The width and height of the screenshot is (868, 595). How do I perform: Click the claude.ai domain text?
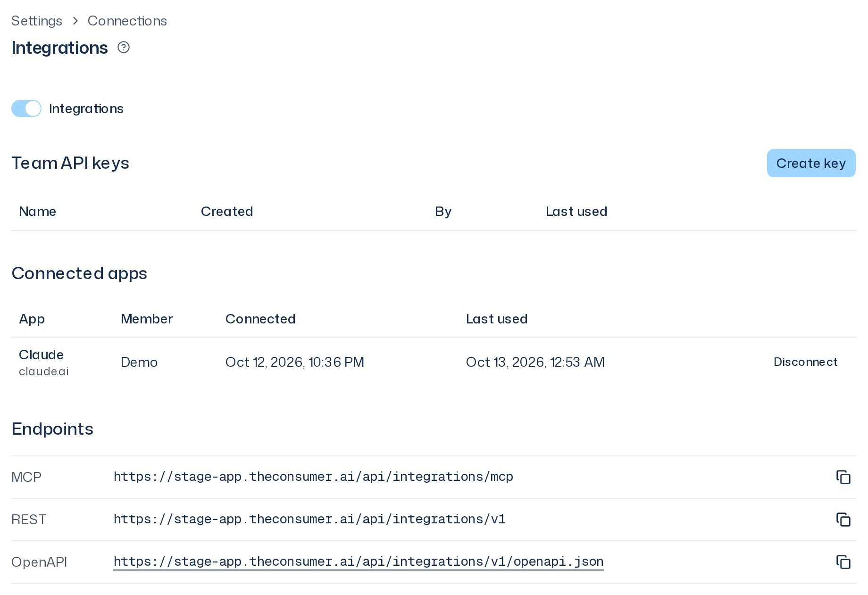[x=44, y=372]
